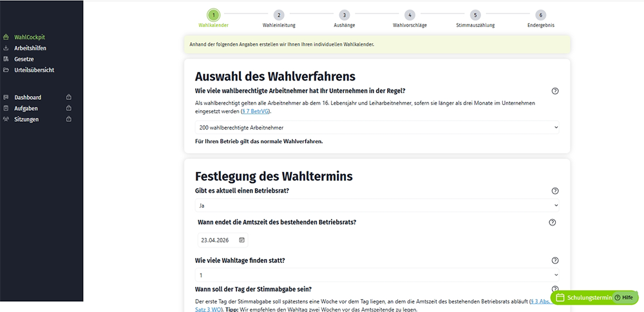Screen dimensions: 644x312
Task: Open help for the Betriebsrat question
Action: 555,191
